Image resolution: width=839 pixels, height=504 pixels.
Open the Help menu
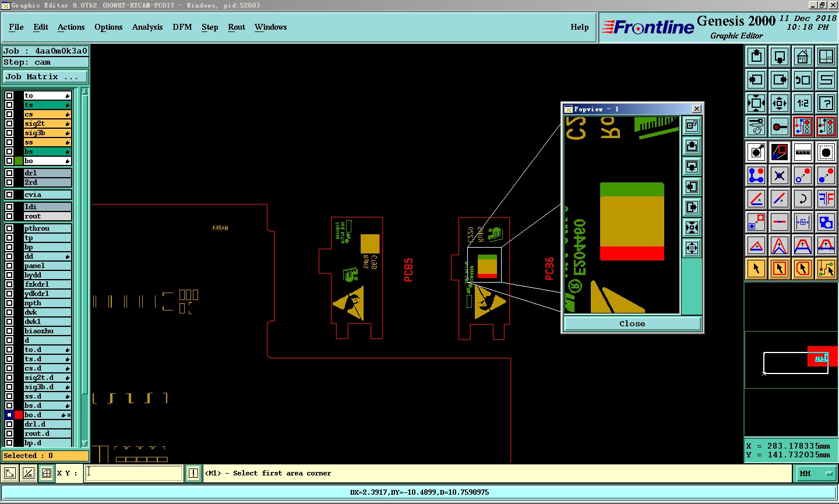click(x=580, y=27)
